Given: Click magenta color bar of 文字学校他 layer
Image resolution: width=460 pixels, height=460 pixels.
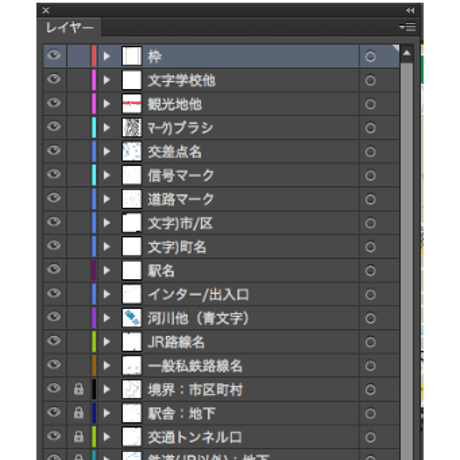Looking at the screenshot, I should pyautogui.click(x=94, y=80).
